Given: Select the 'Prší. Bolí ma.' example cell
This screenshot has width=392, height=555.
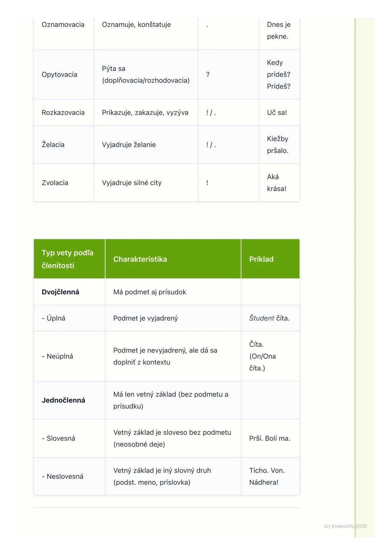Looking at the screenshot, I should [x=270, y=438].
